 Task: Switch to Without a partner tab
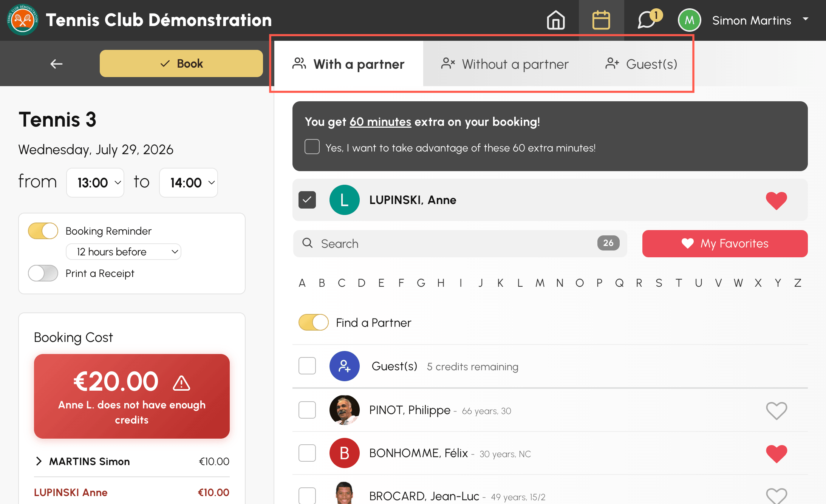tap(505, 64)
